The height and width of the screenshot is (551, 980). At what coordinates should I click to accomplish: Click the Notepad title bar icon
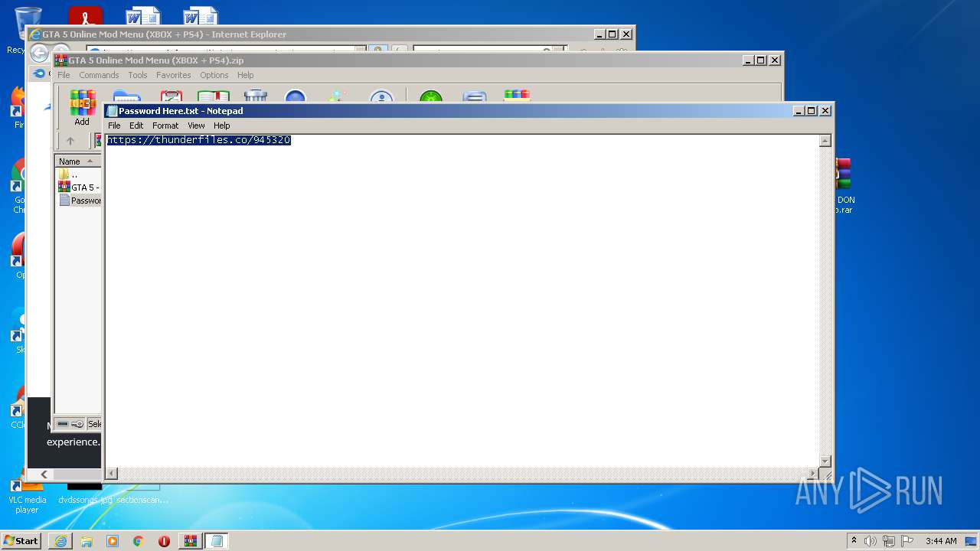coord(112,111)
